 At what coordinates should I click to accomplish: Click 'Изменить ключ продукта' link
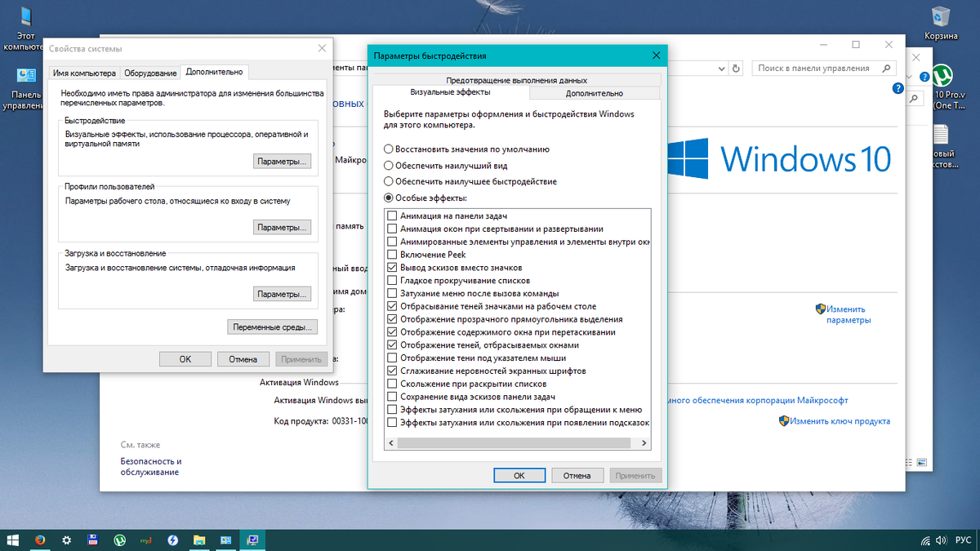[x=840, y=421]
